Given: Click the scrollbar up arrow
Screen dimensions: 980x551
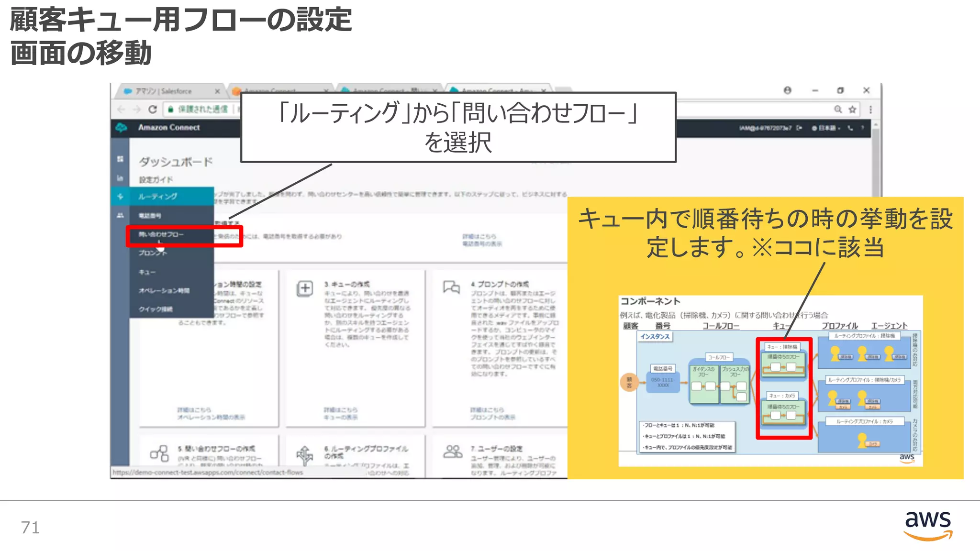Looking at the screenshot, I should tap(876, 124).
